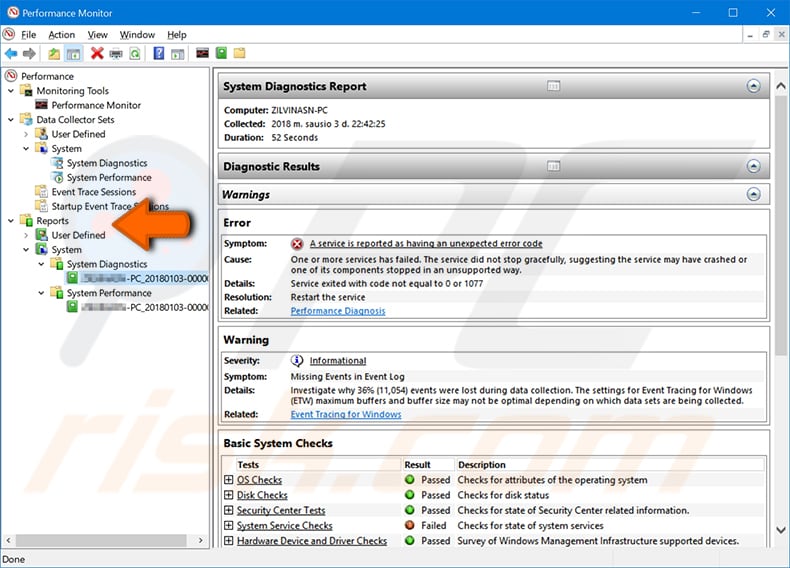Open the Window menu
Image resolution: width=790 pixels, height=568 pixels.
point(137,35)
